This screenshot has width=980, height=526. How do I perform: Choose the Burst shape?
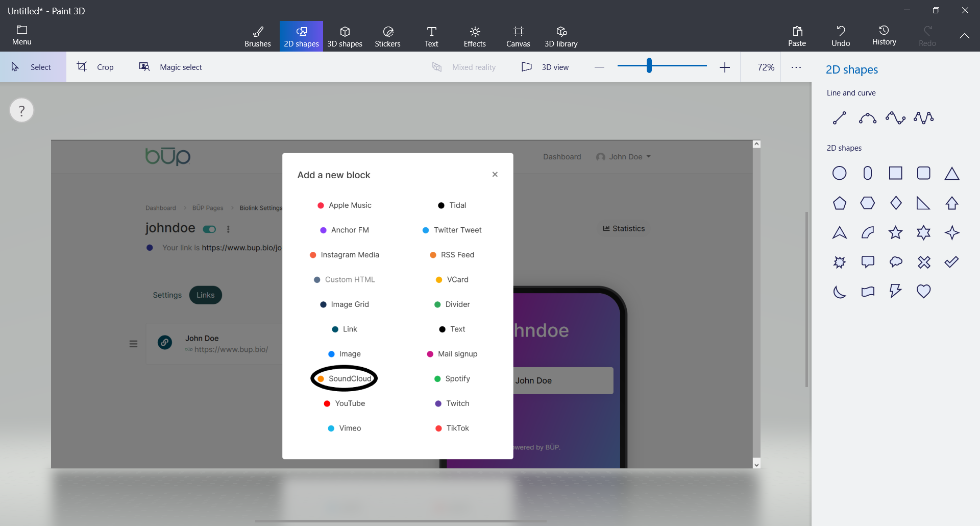[x=840, y=262]
